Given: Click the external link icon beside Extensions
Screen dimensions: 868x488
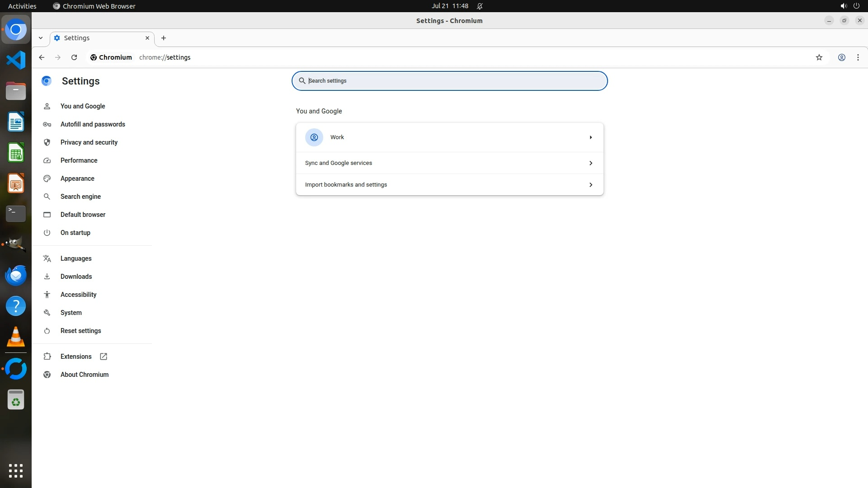Looking at the screenshot, I should [x=104, y=357].
